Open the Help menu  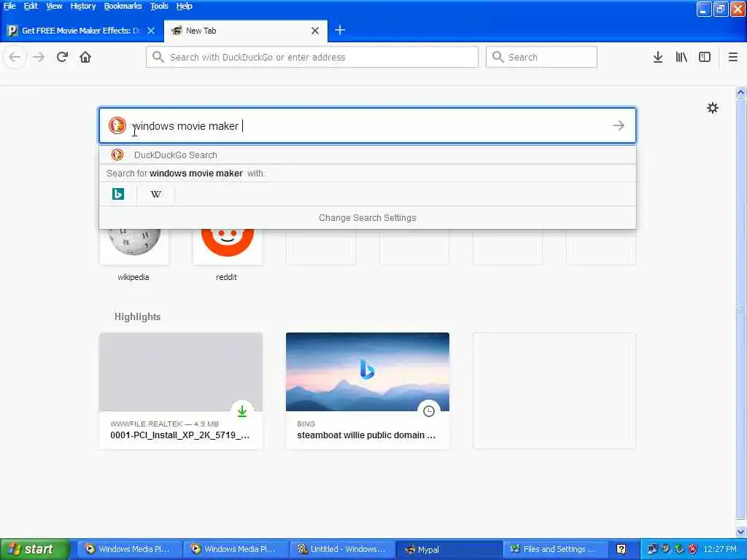[x=184, y=6]
